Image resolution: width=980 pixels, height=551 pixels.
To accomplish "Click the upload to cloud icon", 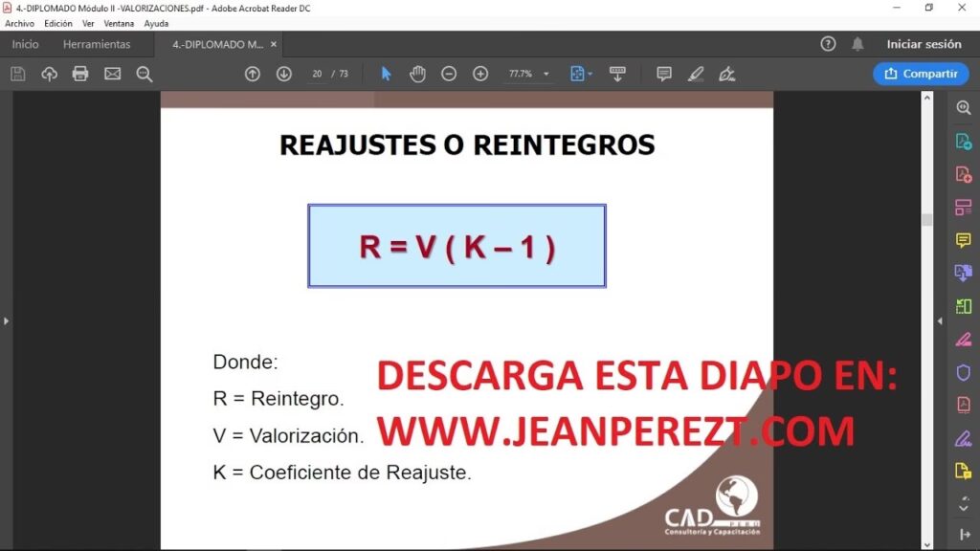I will tap(49, 74).
